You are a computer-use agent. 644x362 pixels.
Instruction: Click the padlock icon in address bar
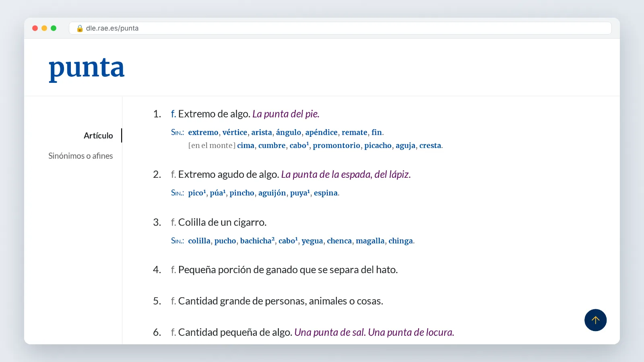point(80,28)
